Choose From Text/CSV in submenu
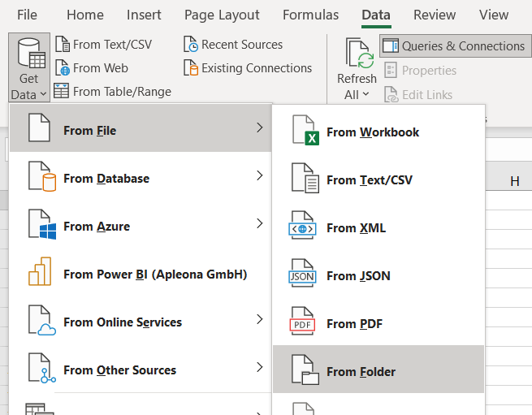532x415 pixels. [378, 178]
